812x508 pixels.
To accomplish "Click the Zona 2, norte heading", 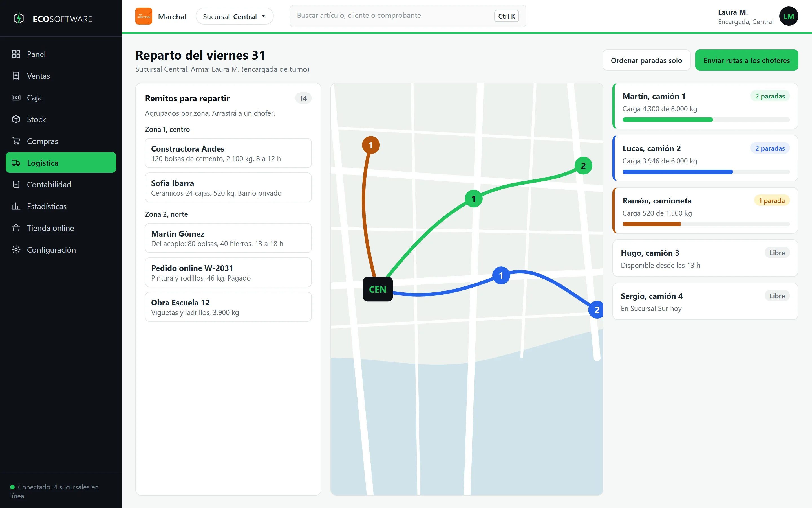I will [x=166, y=214].
